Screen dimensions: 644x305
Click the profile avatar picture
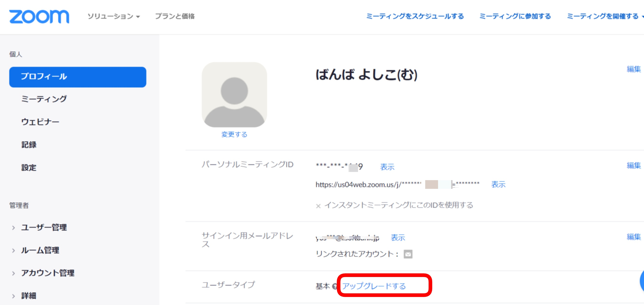click(234, 94)
